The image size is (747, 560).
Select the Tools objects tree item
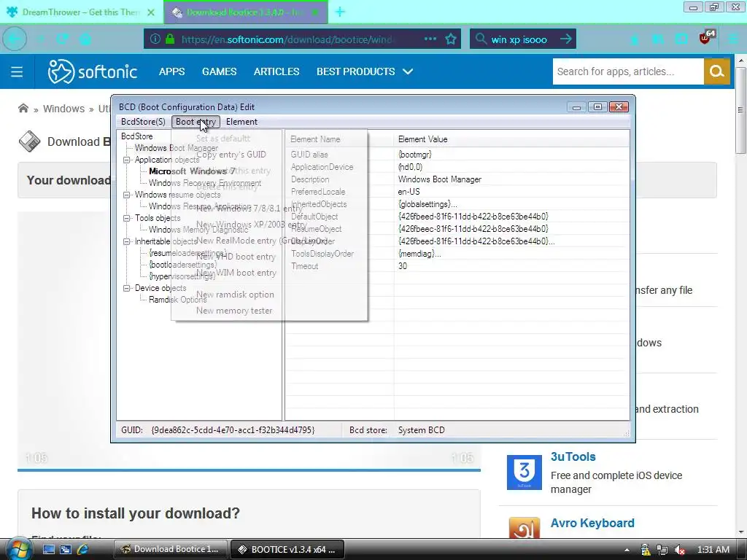click(158, 218)
